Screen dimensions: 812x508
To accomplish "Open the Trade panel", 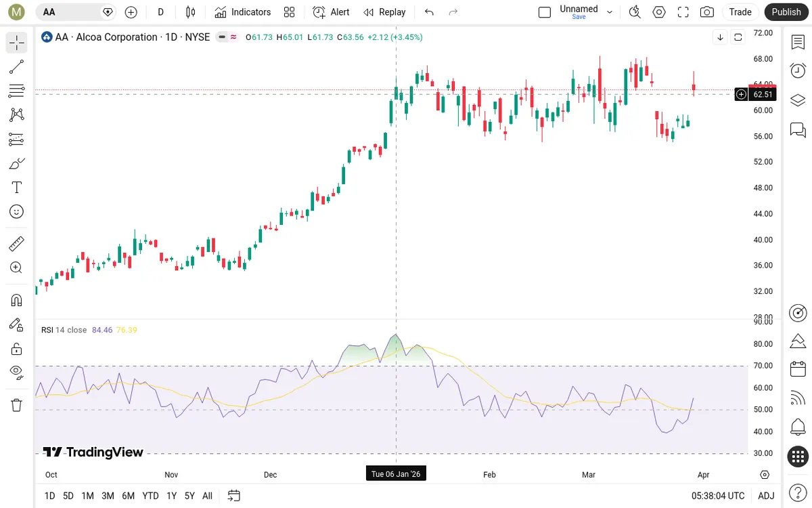I will pyautogui.click(x=740, y=12).
